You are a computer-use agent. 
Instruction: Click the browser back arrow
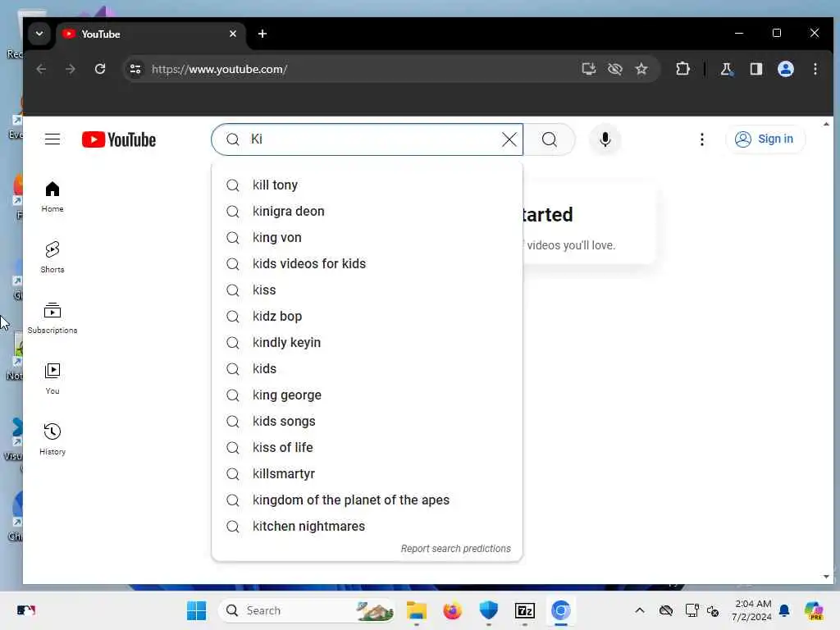41,69
